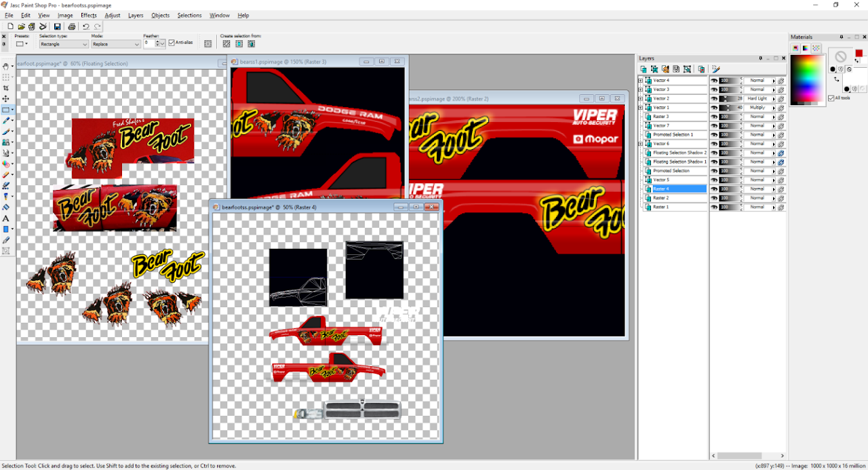Click New Vector Layer icon in Layers palette
The width and height of the screenshot is (868, 470).
pyautogui.click(x=654, y=69)
